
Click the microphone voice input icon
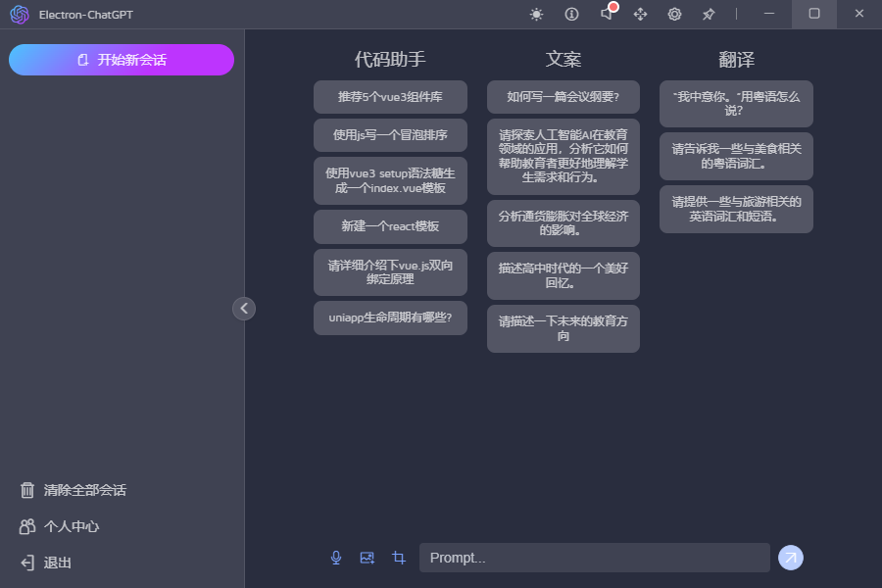[x=336, y=558]
